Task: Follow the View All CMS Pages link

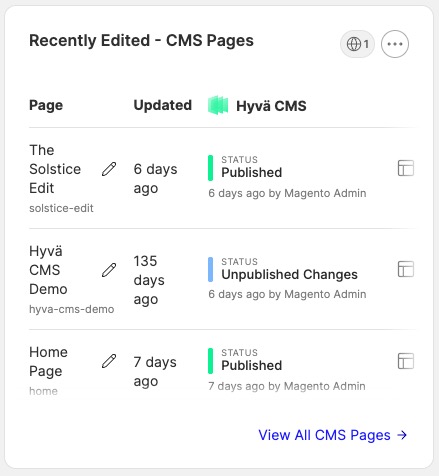Action: (333, 435)
